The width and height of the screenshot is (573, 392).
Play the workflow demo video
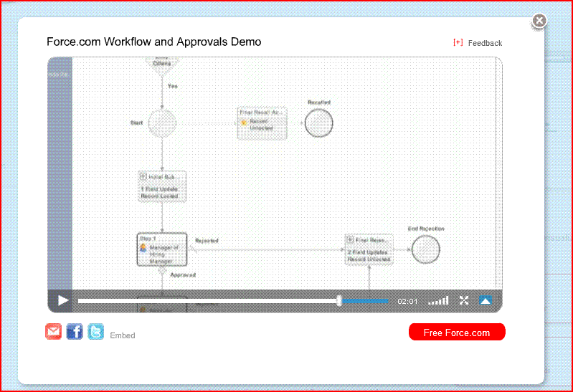(x=63, y=301)
